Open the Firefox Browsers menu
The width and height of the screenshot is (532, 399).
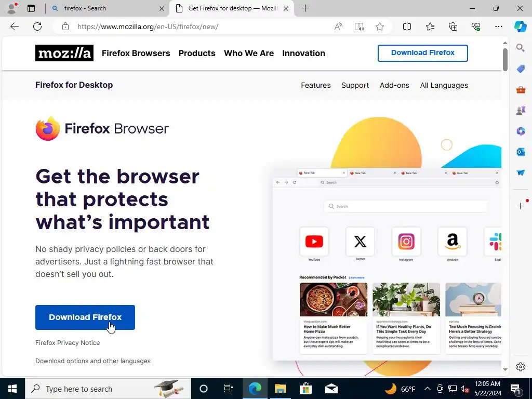point(136,54)
